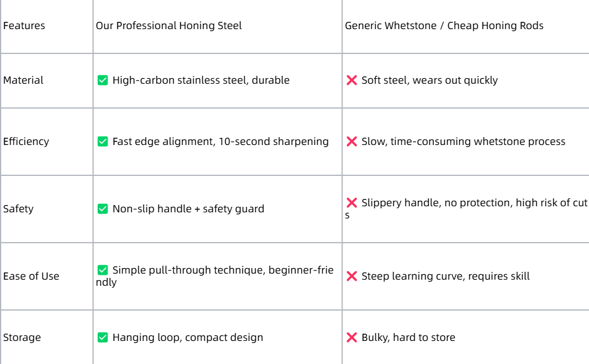This screenshot has height=364, width=589.
Task: Click the green check icon beside High-carbon stainless steel
Action: click(103, 80)
